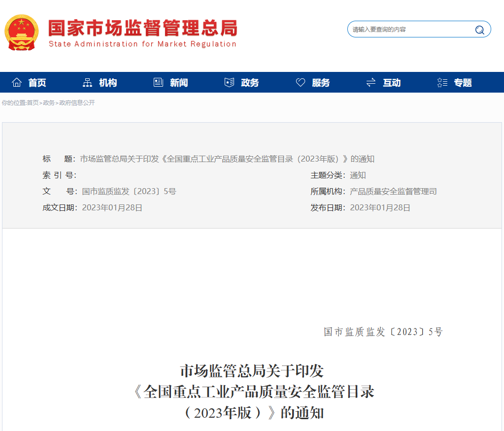Screen dimensions: 504x431
Task: Click the 国家市场监督管理总局 site title
Action: (x=143, y=28)
